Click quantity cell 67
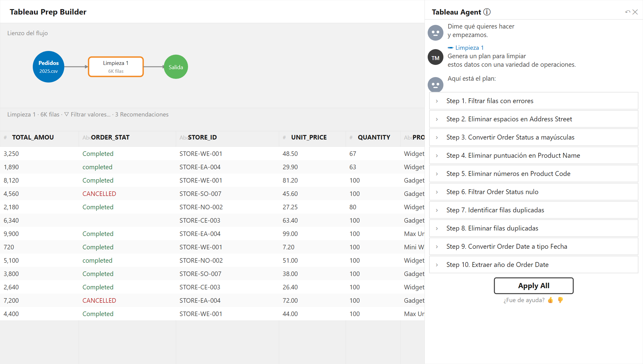 tap(353, 154)
